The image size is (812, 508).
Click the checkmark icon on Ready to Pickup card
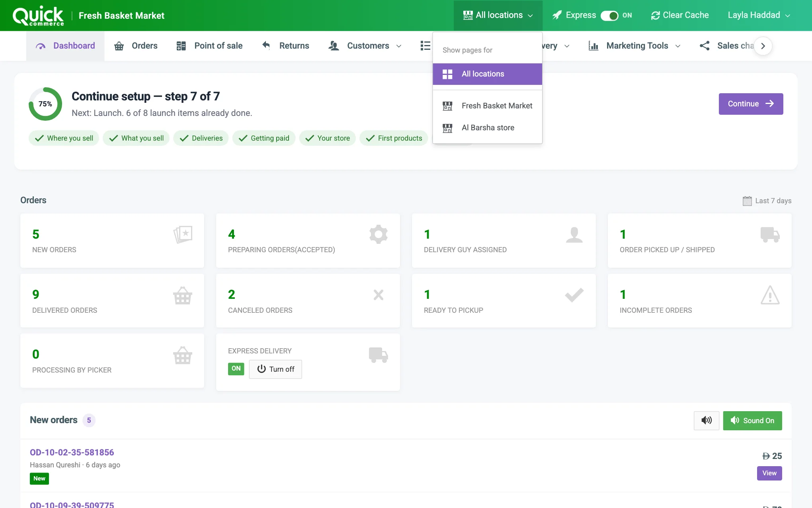point(574,295)
